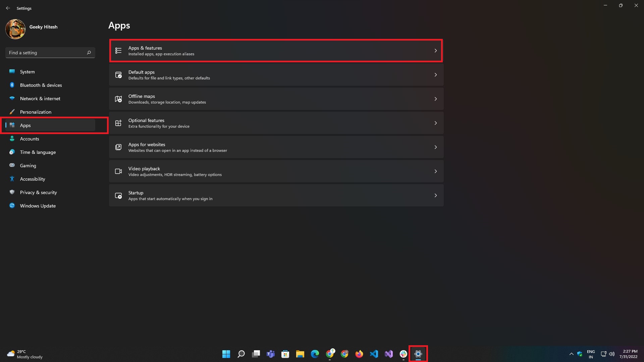This screenshot has height=362, width=644.
Task: Open the Offline maps settings row
Action: 276,99
